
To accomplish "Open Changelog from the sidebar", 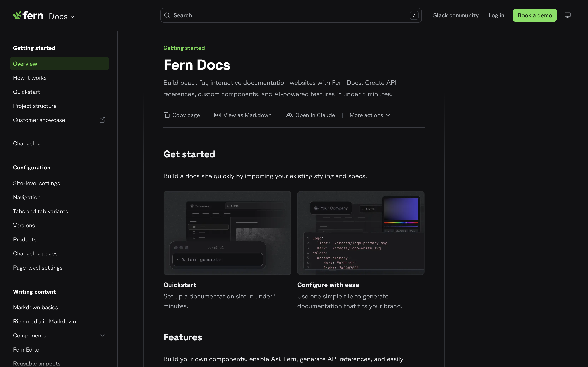I will pos(27,143).
